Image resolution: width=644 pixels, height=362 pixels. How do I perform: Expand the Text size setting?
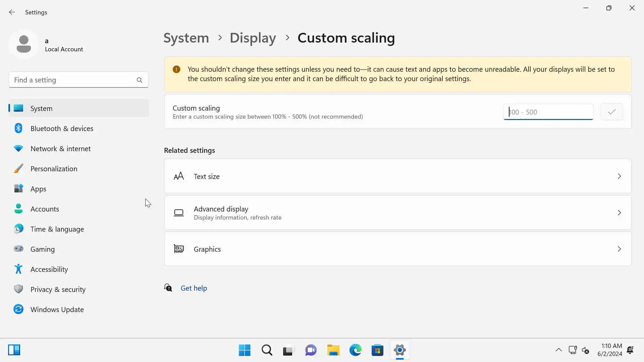point(397,176)
